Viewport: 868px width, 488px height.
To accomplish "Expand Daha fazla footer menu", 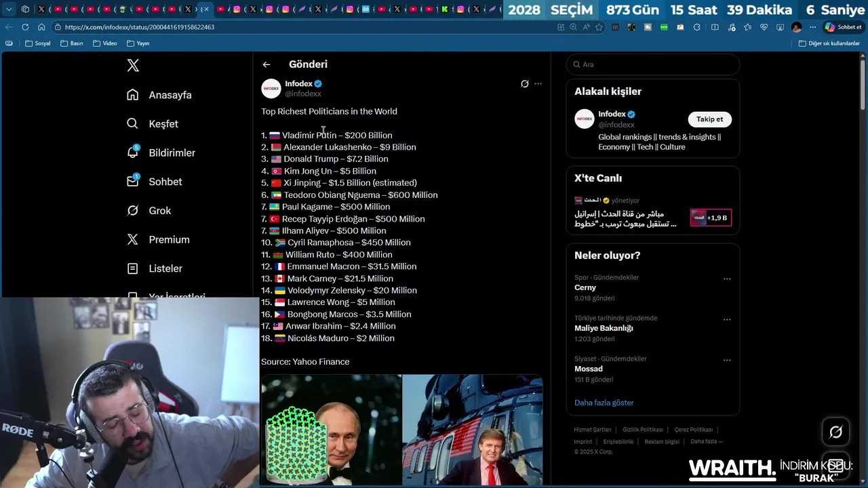I will (x=707, y=442).
